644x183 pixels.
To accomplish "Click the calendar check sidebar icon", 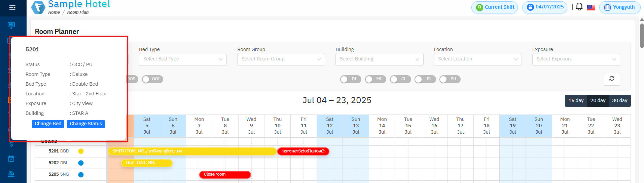I will point(11,159).
